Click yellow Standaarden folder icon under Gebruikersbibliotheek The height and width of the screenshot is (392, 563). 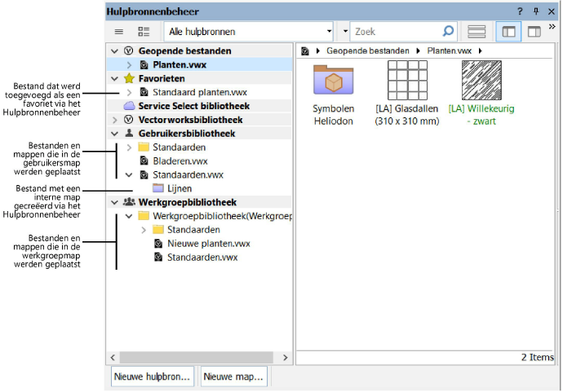[x=144, y=147]
